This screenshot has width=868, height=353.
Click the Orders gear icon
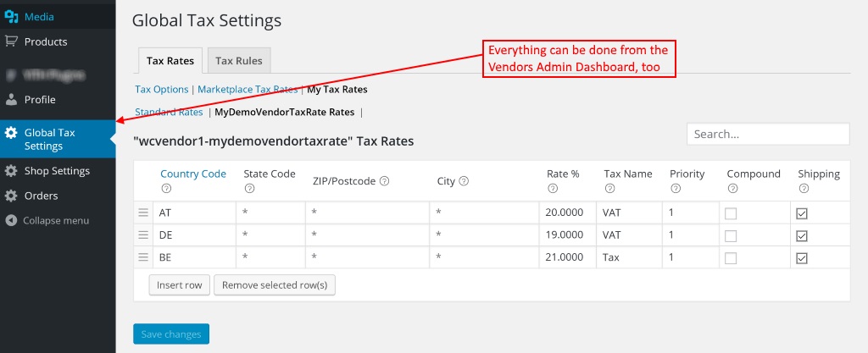11,196
